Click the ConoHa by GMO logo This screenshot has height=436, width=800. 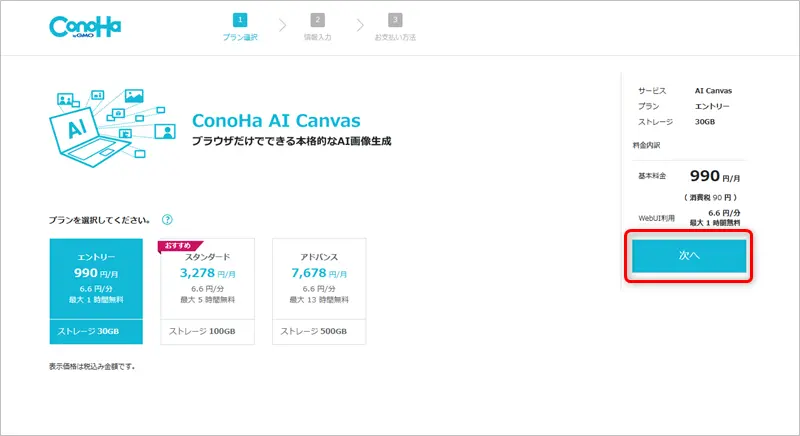pyautogui.click(x=85, y=27)
